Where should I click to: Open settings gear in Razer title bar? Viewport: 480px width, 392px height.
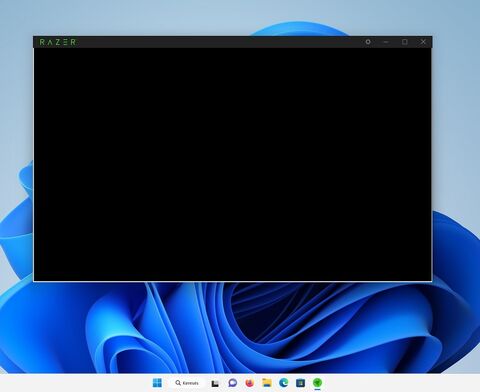click(x=368, y=42)
